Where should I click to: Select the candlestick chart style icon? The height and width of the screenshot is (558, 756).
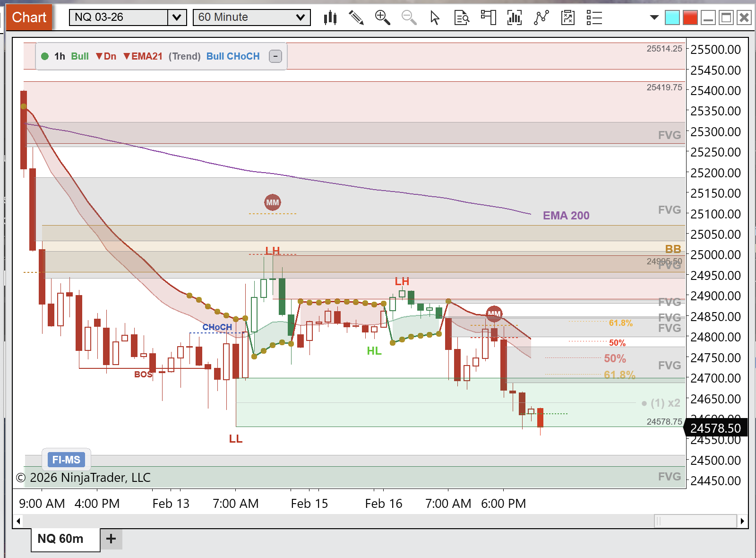[x=330, y=17]
